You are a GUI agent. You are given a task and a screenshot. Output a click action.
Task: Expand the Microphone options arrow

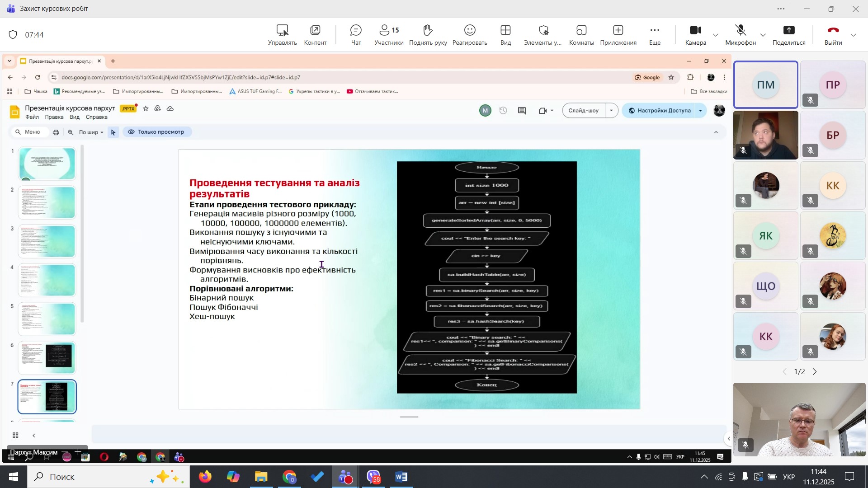tap(763, 35)
